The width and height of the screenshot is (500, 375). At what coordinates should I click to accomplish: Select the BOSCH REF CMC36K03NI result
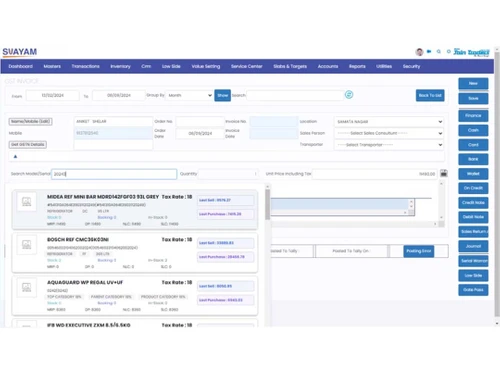(x=135, y=253)
